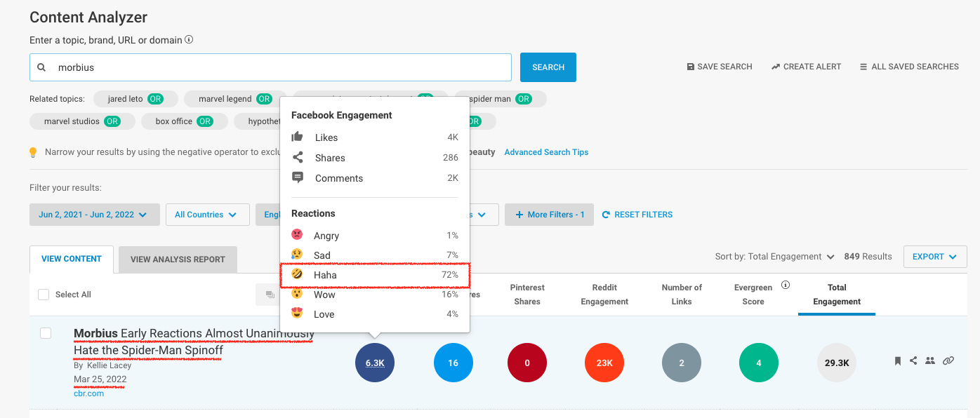Click the backlinks chain icon on the row
980x418 pixels.
click(948, 360)
